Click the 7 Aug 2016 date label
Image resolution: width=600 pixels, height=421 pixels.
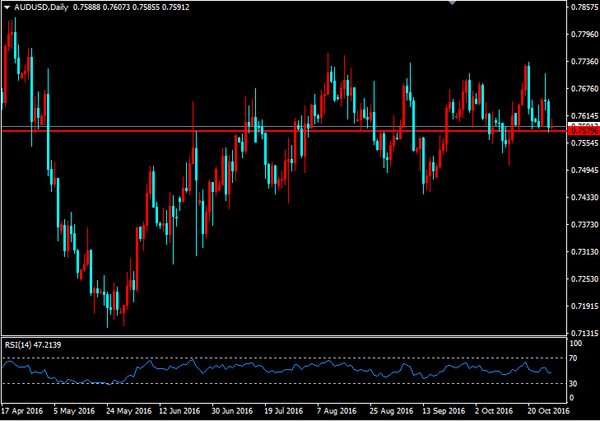point(337,411)
